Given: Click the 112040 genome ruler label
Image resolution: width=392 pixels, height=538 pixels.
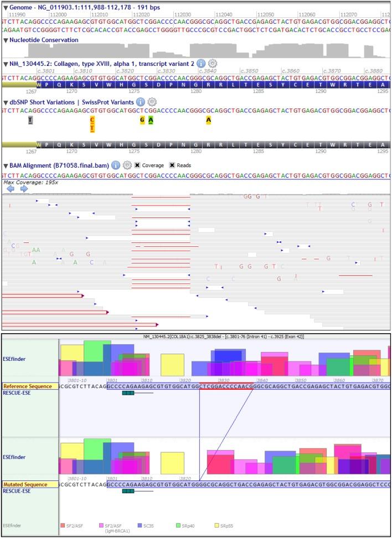Looking at the screenshot, I should coord(224,14).
